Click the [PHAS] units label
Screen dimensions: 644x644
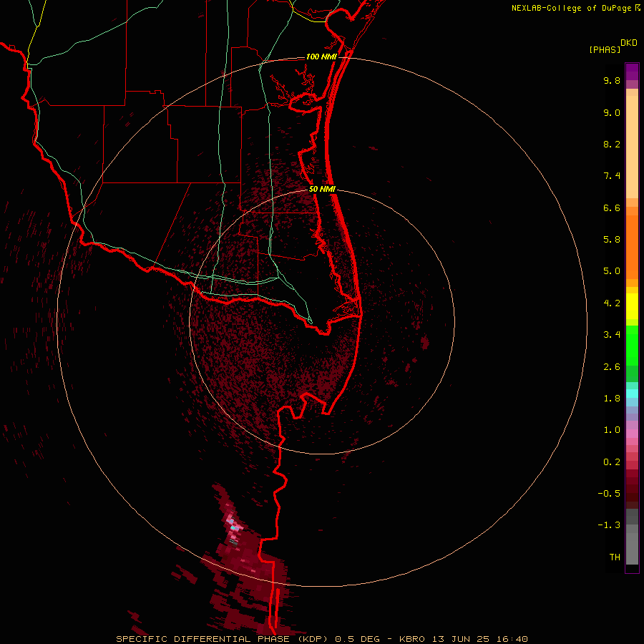point(605,50)
